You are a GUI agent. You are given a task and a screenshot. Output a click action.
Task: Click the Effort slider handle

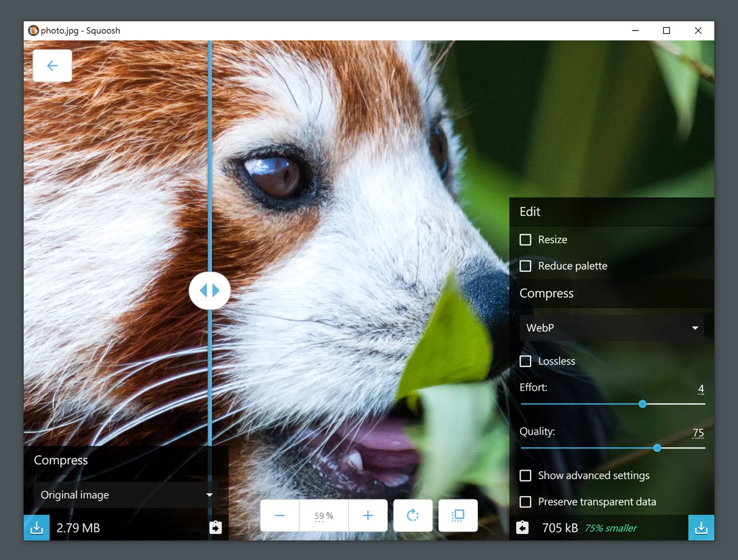point(643,404)
